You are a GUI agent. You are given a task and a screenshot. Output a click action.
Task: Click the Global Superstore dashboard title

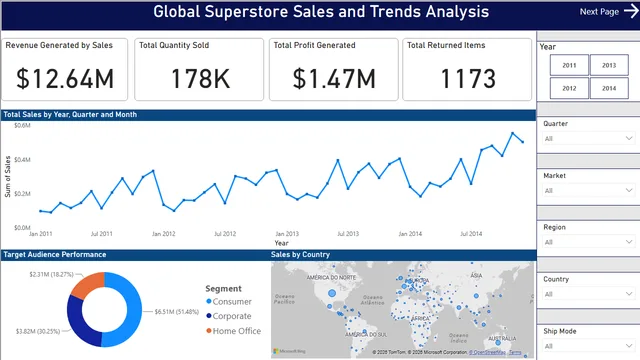coord(321,12)
